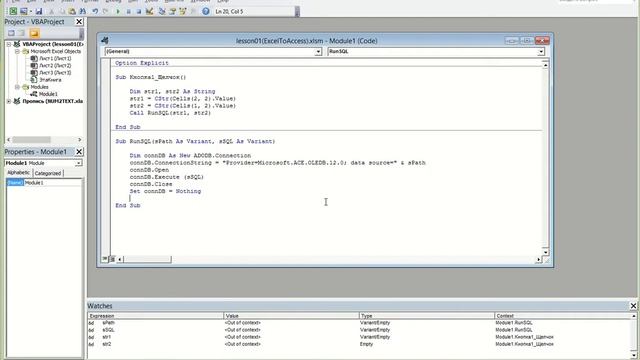Select ЭтаКнига in project tree
The image size is (640, 360).
click(x=50, y=80)
